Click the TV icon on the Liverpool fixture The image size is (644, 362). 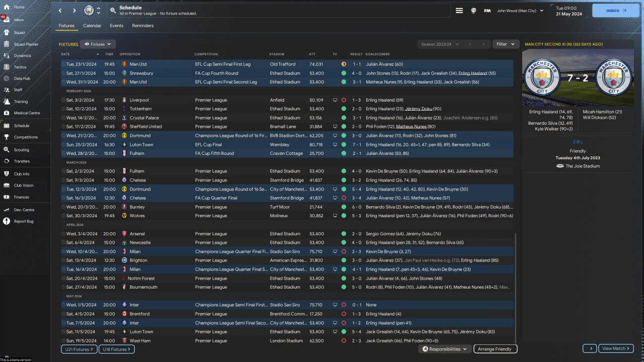tap(335, 100)
